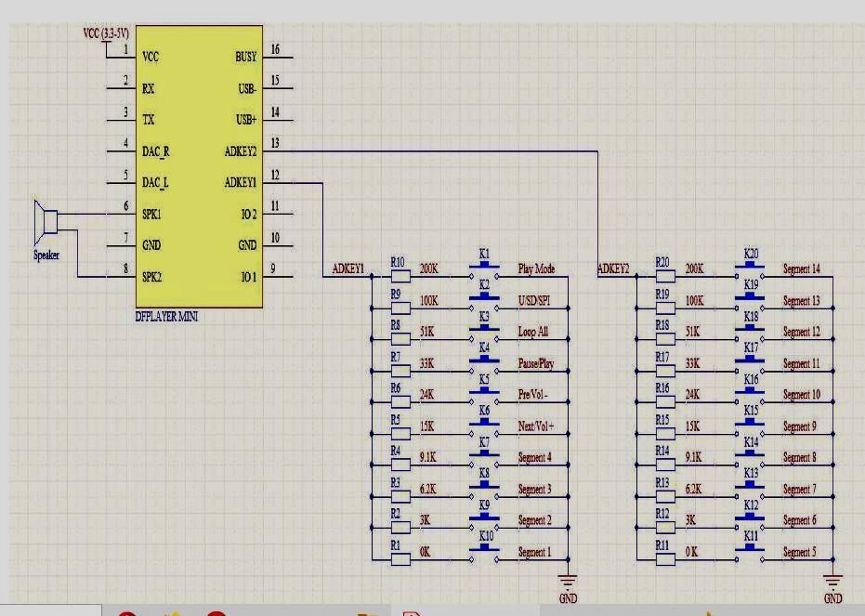
Task: Select resistor R5 15K
Action: (400, 434)
